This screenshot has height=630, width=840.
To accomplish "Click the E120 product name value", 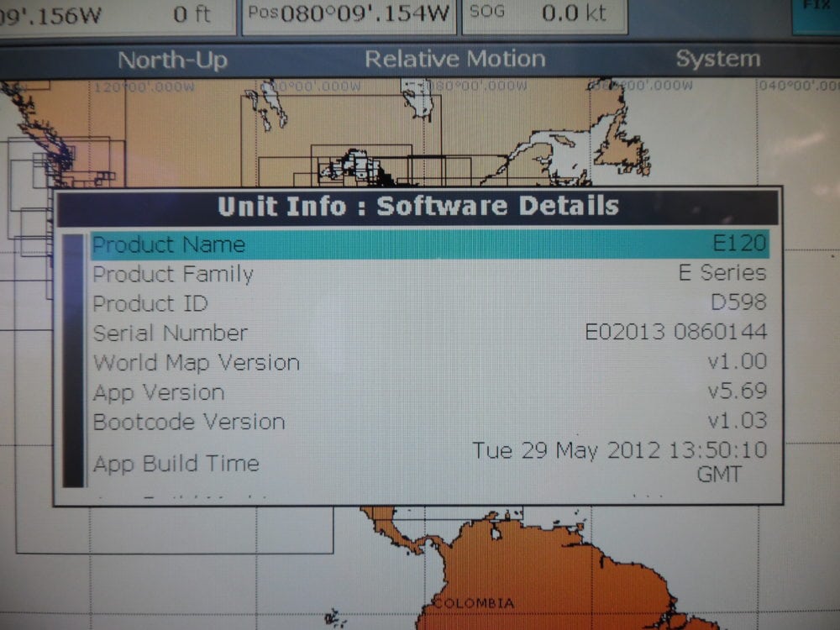I will 739,244.
